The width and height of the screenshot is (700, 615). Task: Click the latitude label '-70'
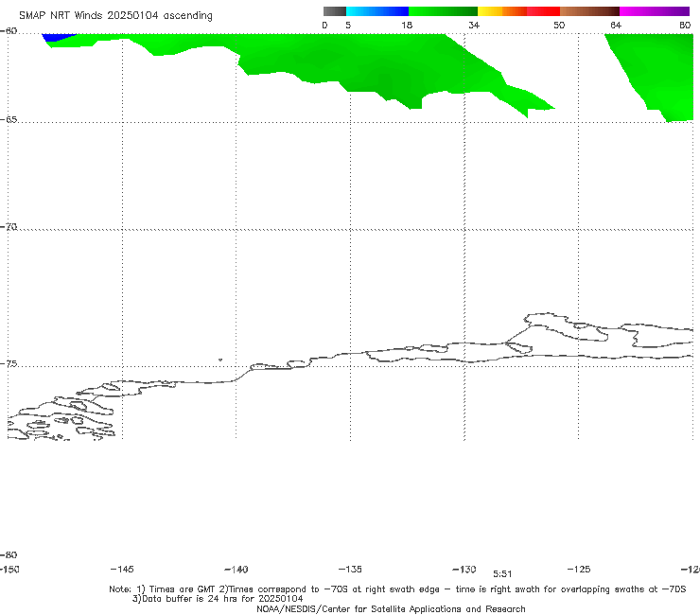pyautogui.click(x=9, y=227)
